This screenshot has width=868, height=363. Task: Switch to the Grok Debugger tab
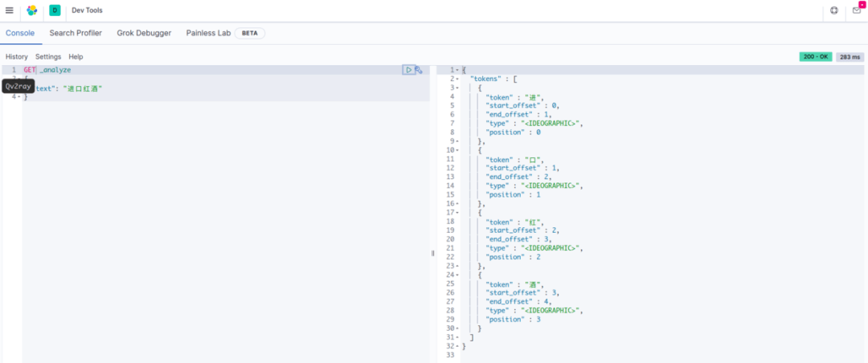144,33
